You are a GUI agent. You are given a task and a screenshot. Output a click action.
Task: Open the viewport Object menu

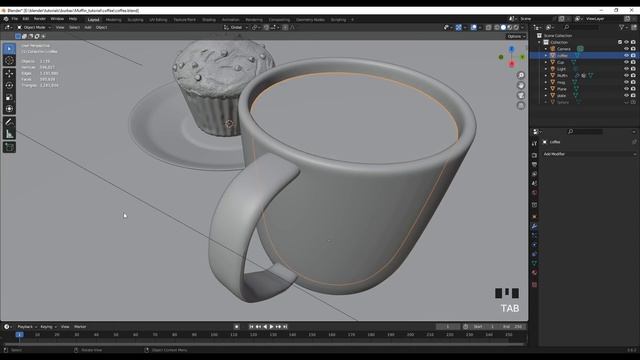[101, 27]
